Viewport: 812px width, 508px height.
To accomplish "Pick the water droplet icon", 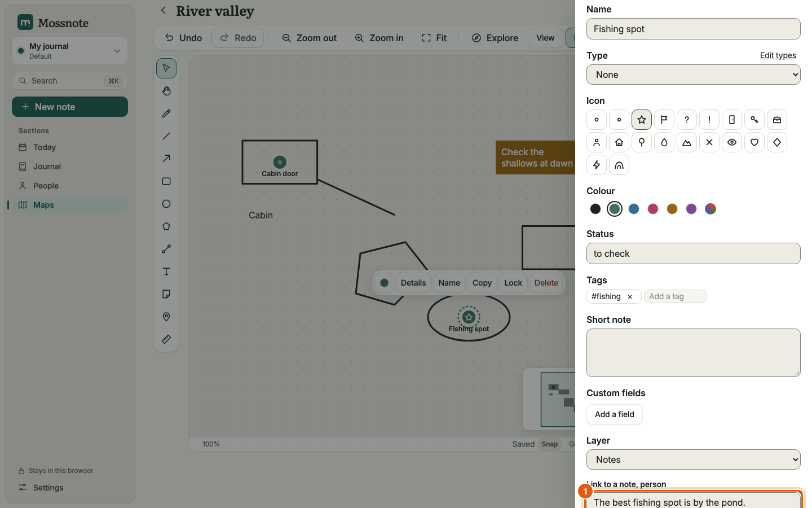I will [664, 142].
